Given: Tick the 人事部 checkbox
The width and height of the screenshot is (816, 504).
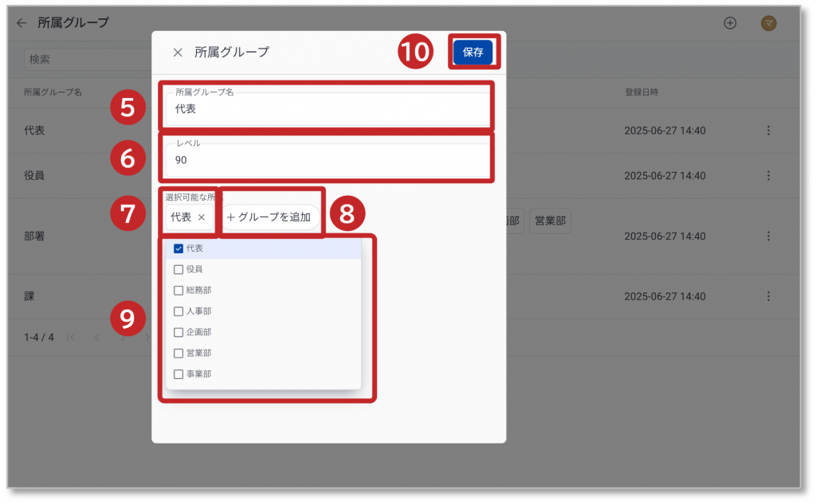Looking at the screenshot, I should (x=178, y=311).
